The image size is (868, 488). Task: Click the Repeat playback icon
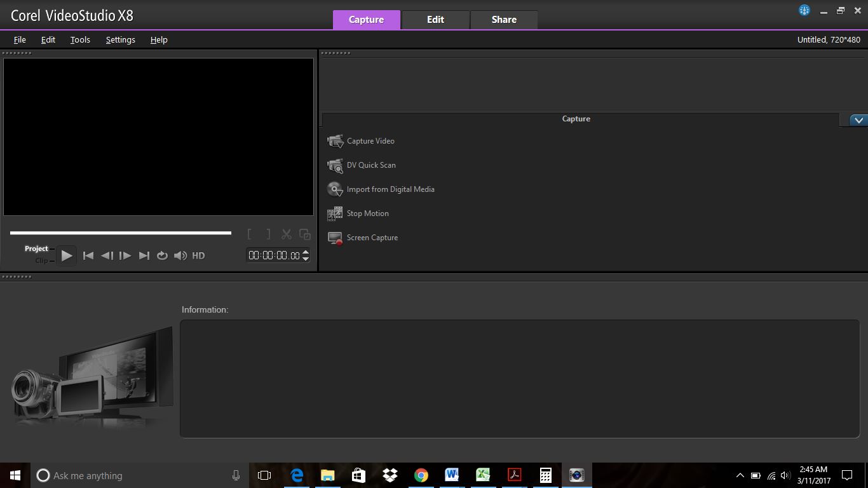coord(163,255)
